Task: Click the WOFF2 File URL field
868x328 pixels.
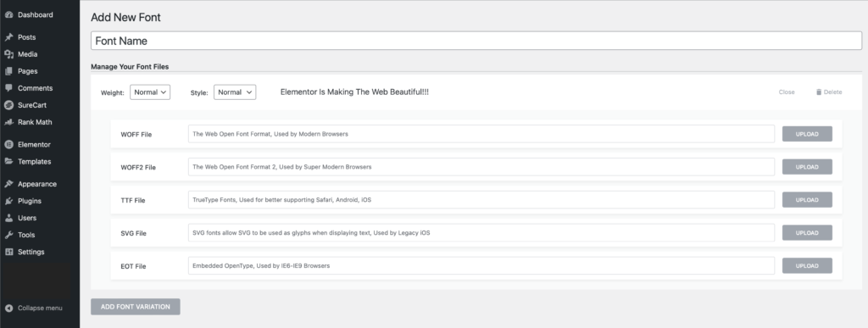Action: pos(481,167)
